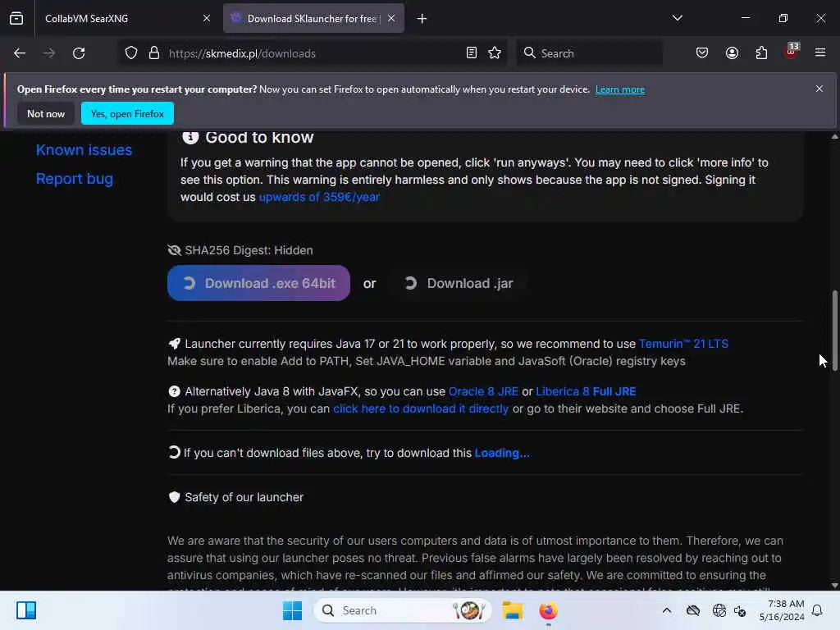Open the network globe tray icon
The height and width of the screenshot is (630, 840).
point(719,610)
